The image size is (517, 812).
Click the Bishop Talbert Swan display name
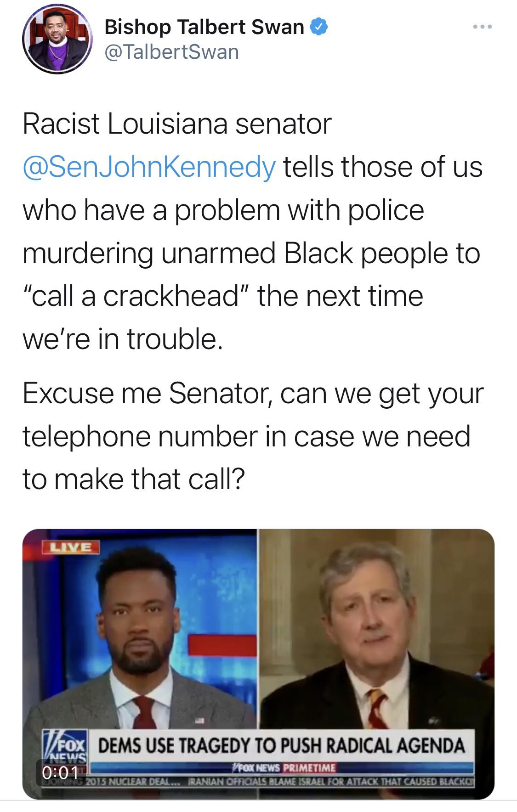click(204, 27)
